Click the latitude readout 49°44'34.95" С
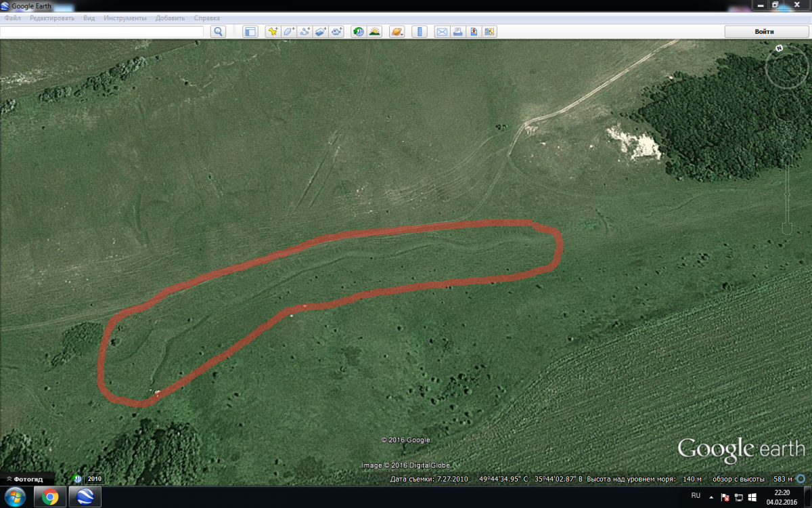 503,479
